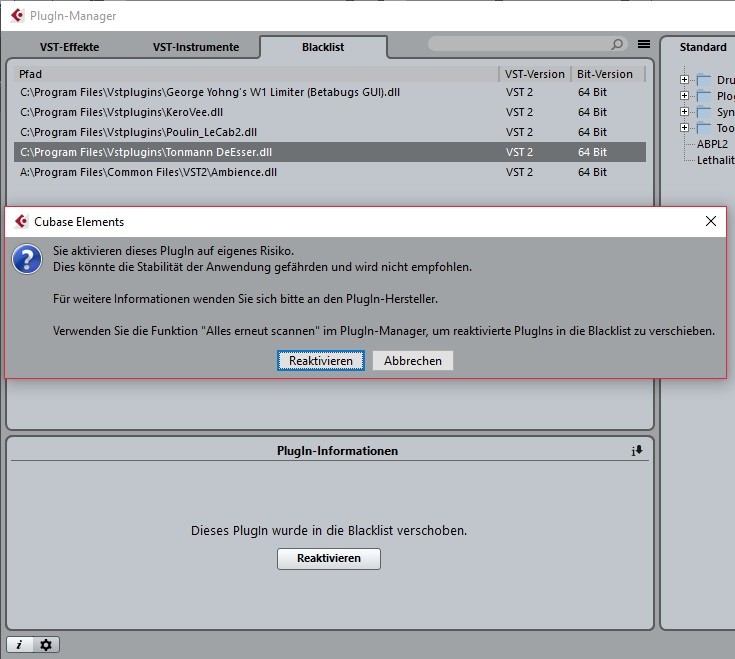Click VST 2 cell in George Yohng's row

coord(519,92)
